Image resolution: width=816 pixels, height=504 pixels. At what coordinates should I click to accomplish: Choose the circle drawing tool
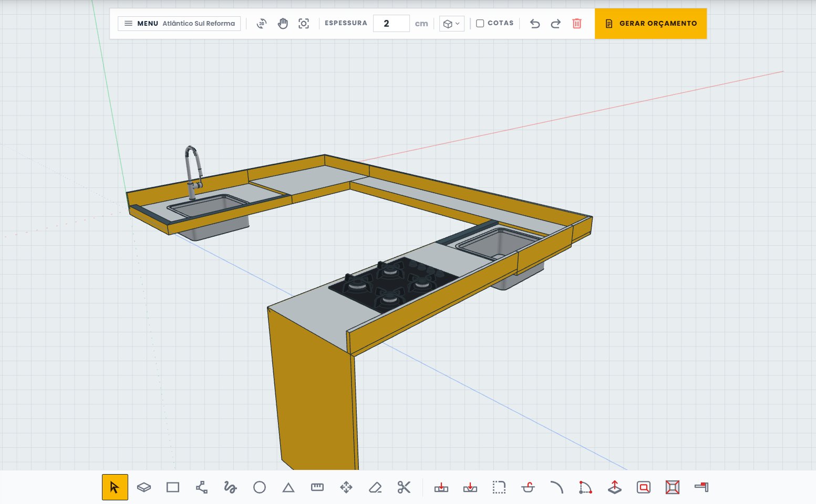point(260,487)
